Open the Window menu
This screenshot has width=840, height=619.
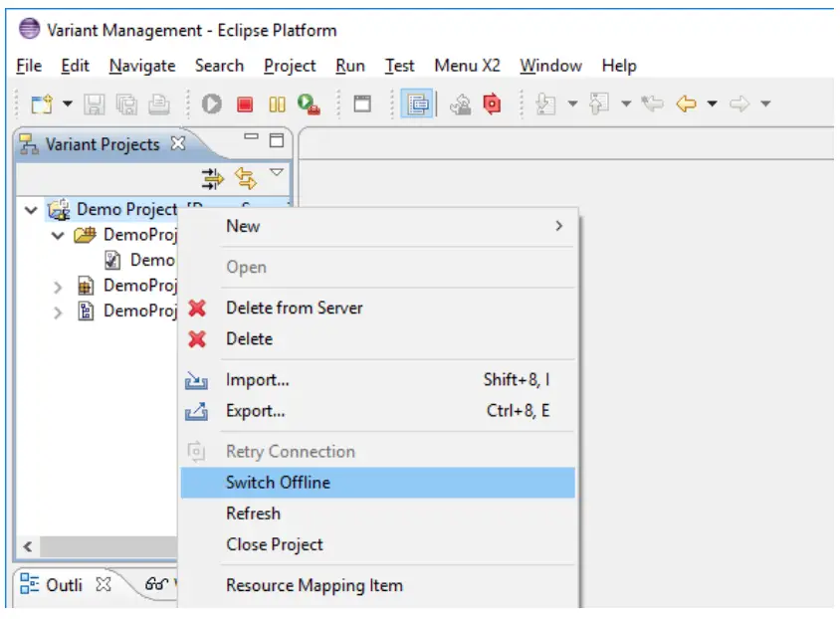[x=550, y=66]
